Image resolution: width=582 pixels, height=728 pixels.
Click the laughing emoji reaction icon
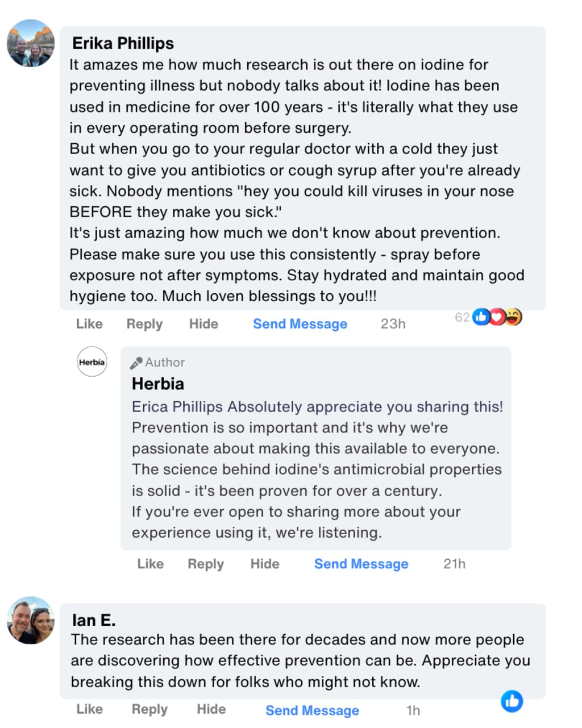tap(513, 317)
